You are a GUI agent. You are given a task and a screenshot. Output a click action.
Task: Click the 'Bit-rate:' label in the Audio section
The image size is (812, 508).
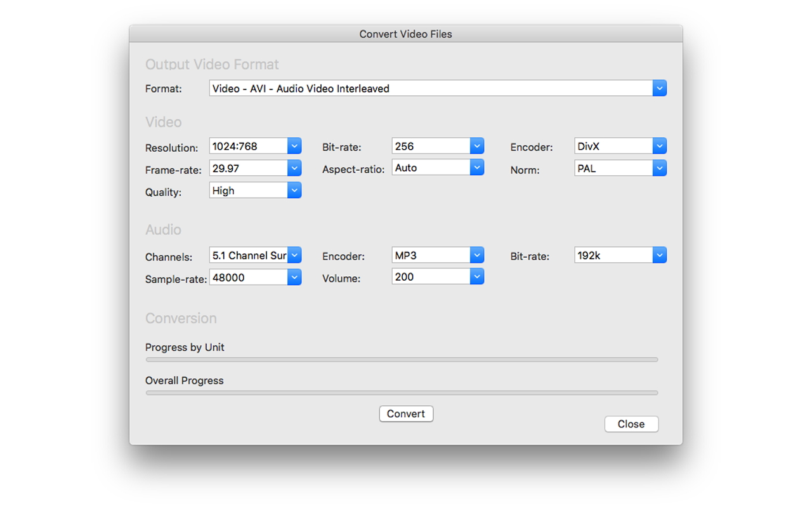pos(530,257)
